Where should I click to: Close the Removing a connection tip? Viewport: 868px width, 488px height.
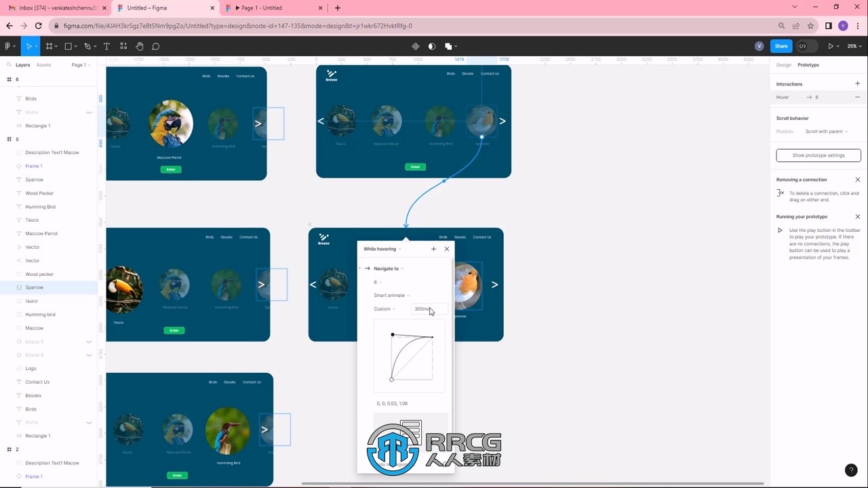[x=857, y=180]
